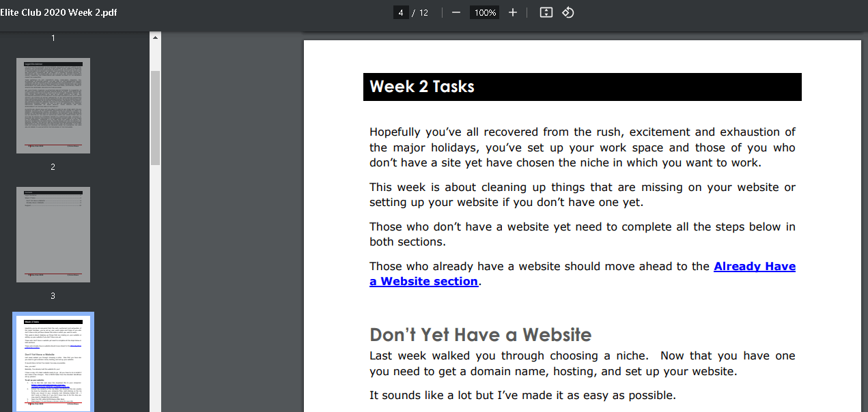Click the 'Don't Yet Have a Website' heading
This screenshot has width=868, height=412.
[480, 334]
